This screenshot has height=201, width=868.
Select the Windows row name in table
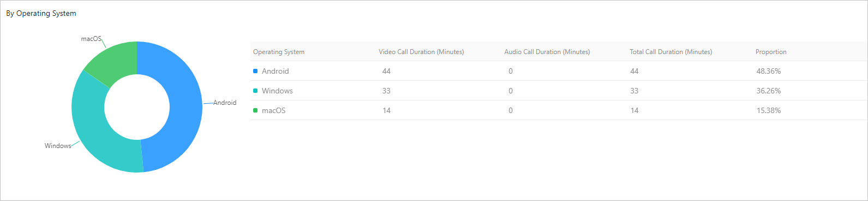[277, 91]
